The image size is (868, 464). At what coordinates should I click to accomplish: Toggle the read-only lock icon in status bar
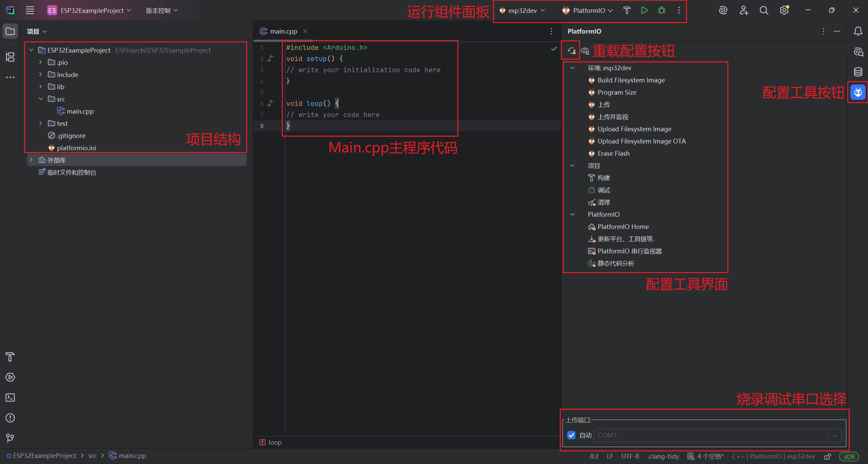[828, 457]
